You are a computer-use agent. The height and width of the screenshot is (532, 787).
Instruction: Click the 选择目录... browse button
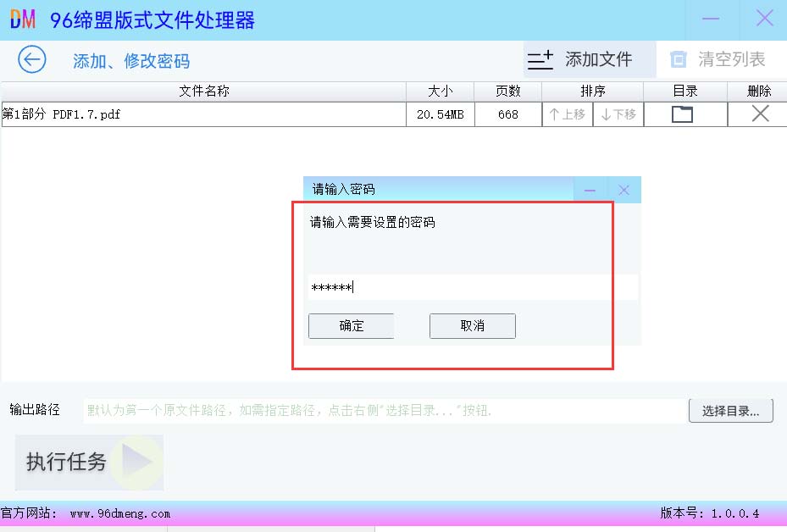[730, 411]
